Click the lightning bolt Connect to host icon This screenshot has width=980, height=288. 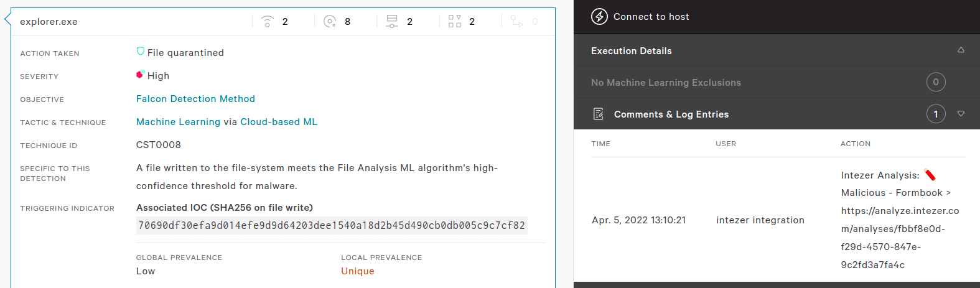tap(599, 17)
